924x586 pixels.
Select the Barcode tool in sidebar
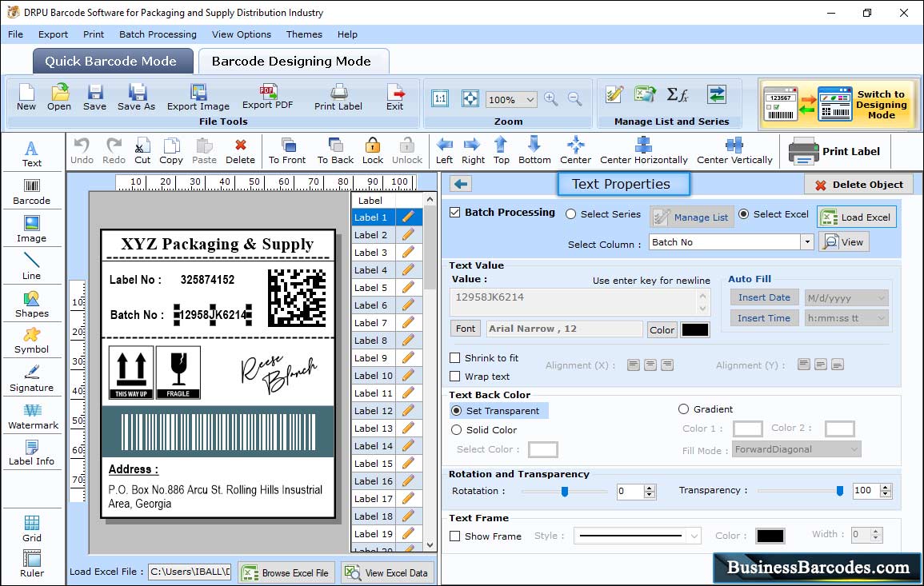click(32, 192)
